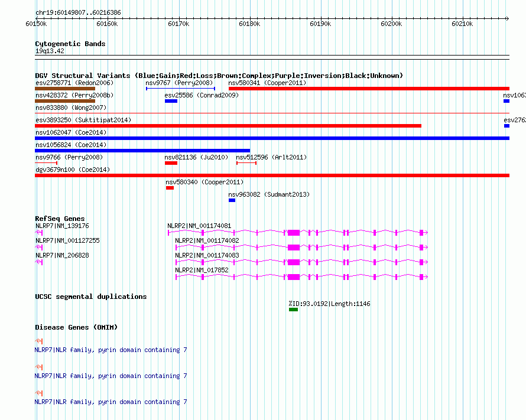Click the second OMIM NLRP7 orange arrow glyph
Screen dimensions: 526x420
coord(39,367)
